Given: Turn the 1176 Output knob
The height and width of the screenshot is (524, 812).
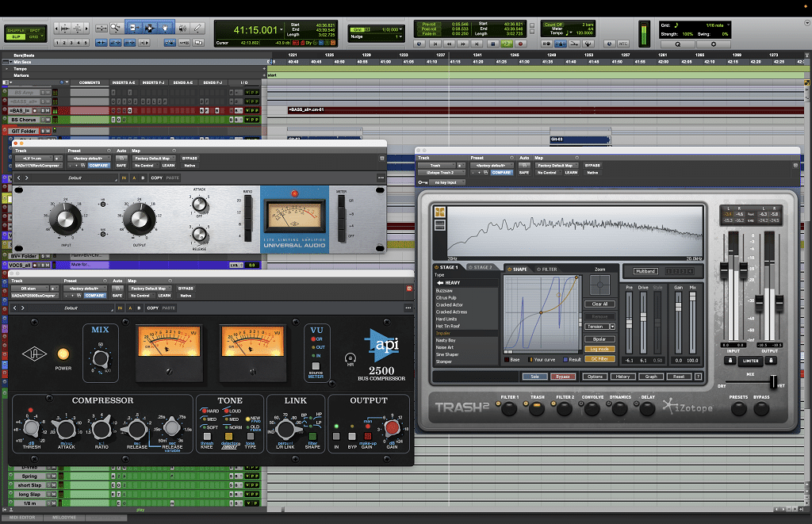Looking at the screenshot, I should (140, 219).
